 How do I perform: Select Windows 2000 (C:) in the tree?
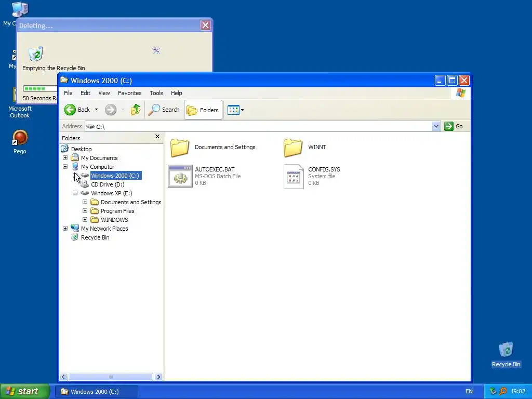coord(115,176)
